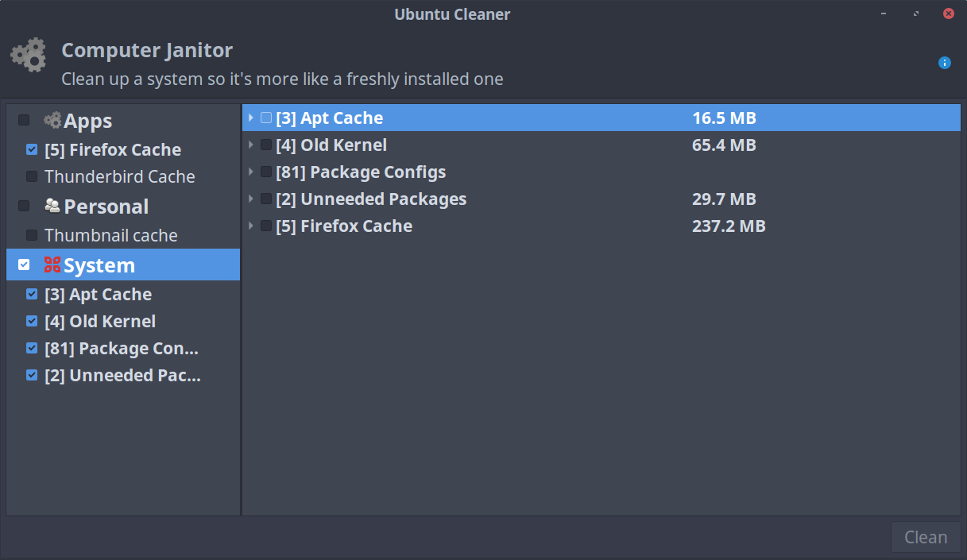Click the Ubuntu Cleaner window title
The image size is (967, 560).
coord(452,14)
